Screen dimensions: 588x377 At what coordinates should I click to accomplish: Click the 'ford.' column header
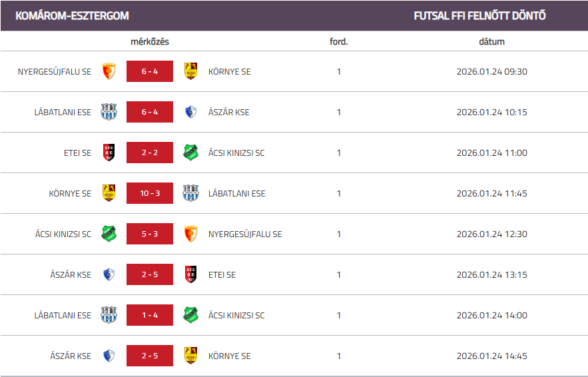339,41
